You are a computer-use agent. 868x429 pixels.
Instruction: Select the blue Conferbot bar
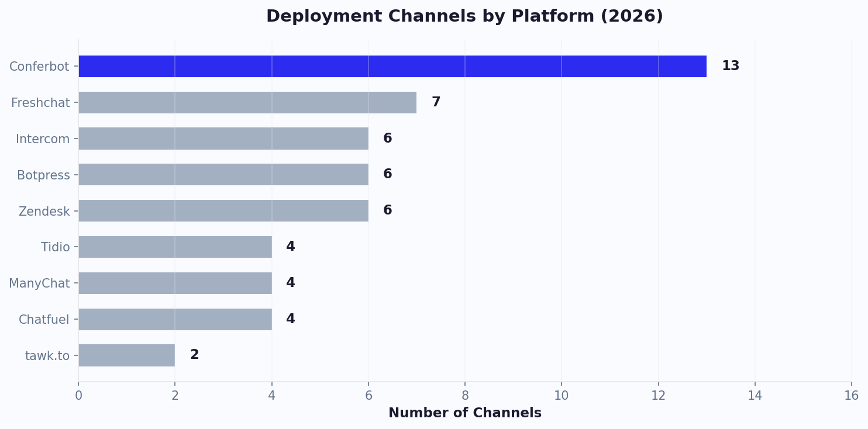pyautogui.click(x=392, y=66)
